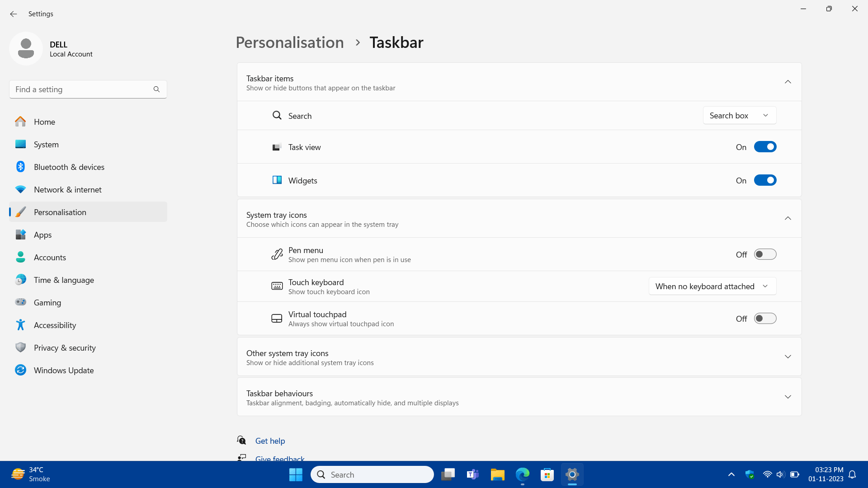Click the Network & internet icon
The width and height of the screenshot is (868, 488).
[21, 189]
